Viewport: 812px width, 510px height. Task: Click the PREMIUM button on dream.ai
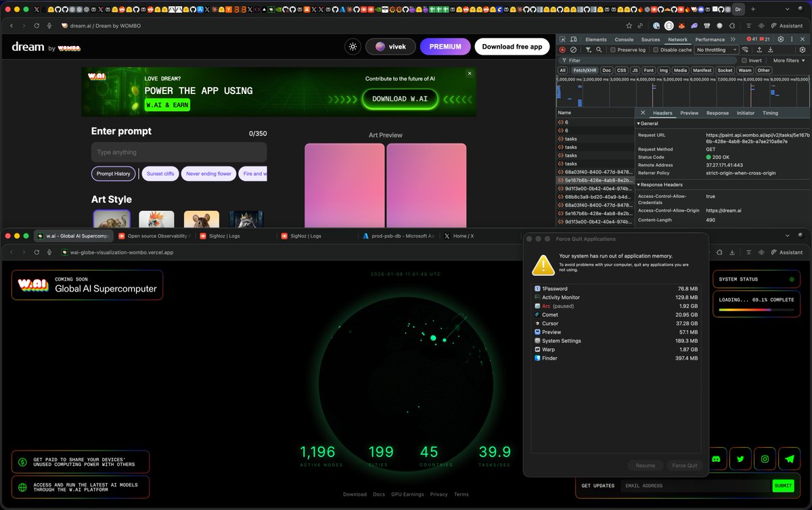pos(445,47)
